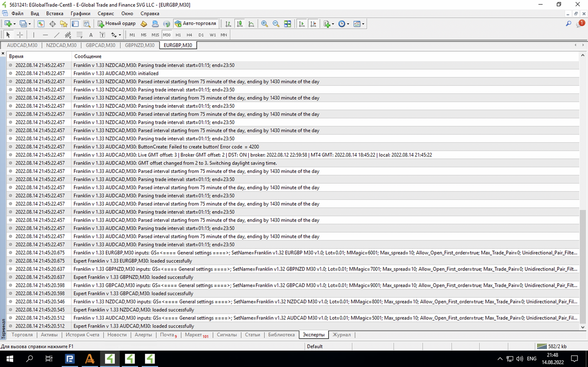Open the Графики menu

pyautogui.click(x=80, y=14)
